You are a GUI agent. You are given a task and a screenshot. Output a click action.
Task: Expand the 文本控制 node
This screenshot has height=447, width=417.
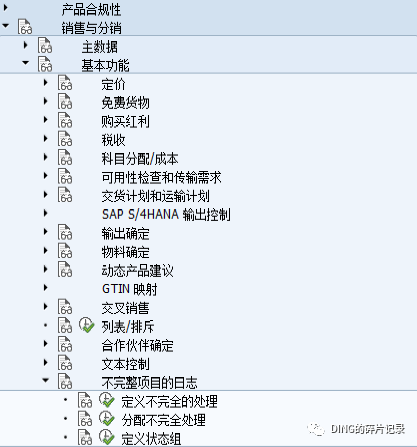coord(46,362)
